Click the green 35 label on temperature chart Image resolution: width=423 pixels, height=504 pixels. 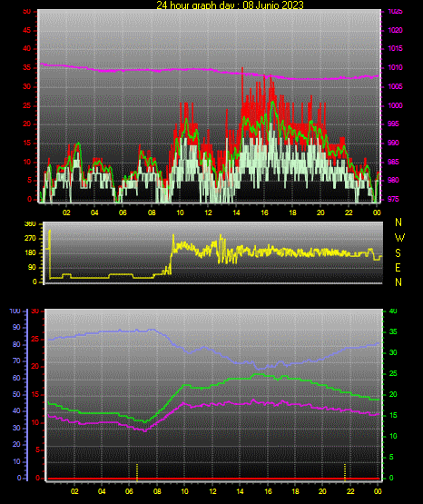(x=393, y=331)
